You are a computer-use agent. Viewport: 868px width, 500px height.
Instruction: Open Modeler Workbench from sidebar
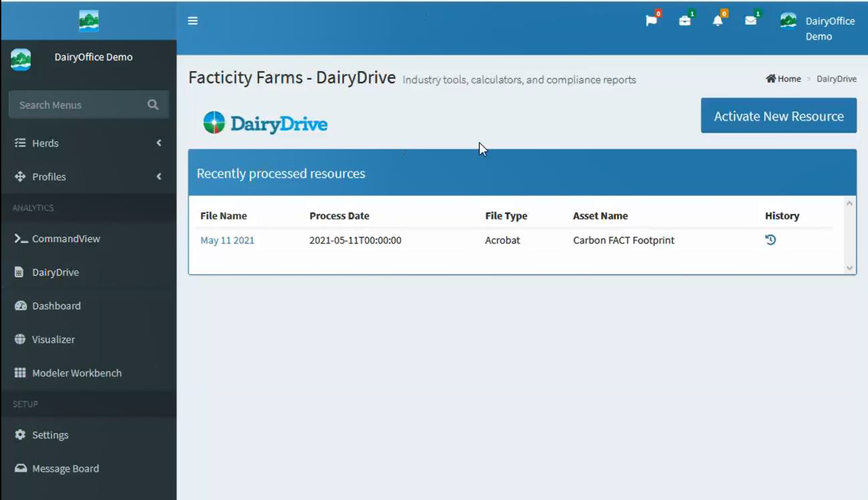[76, 373]
